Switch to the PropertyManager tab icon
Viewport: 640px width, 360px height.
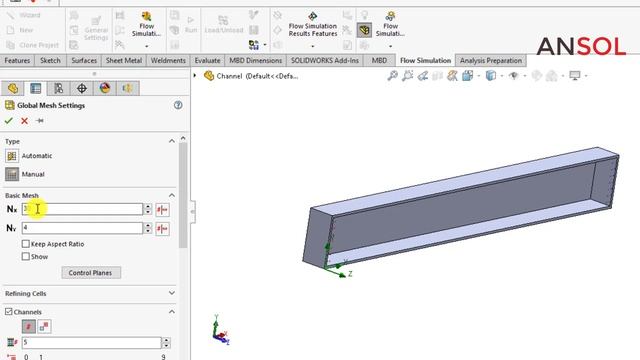point(36,88)
